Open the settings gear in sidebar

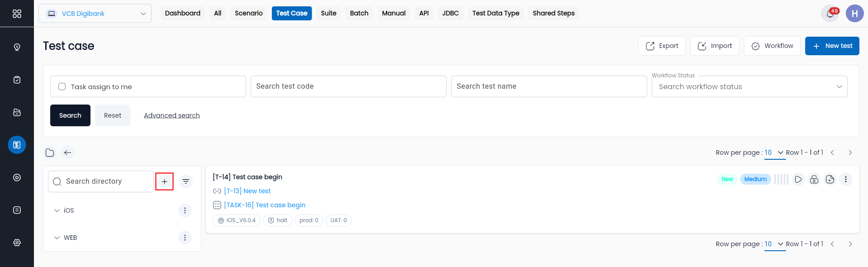coord(17,243)
